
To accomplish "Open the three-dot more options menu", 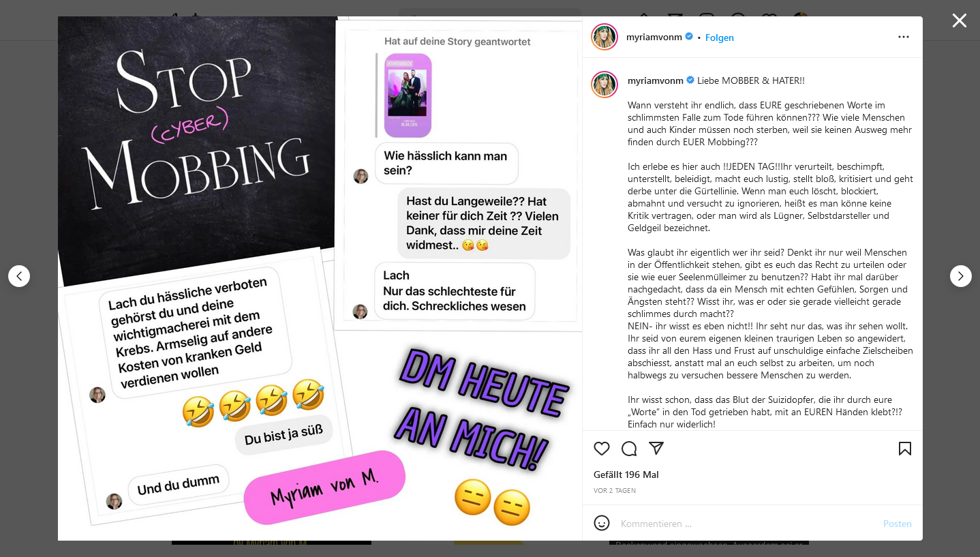I will (904, 37).
